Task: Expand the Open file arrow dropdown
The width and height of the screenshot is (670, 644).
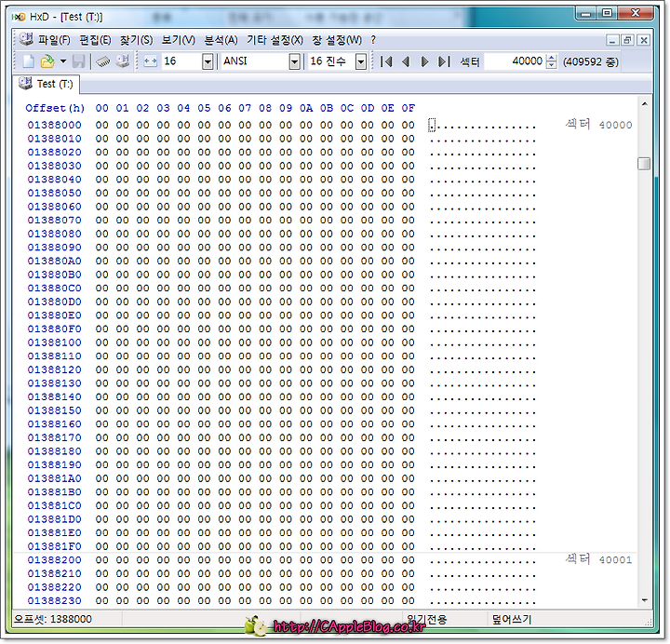Action: pyautogui.click(x=63, y=61)
